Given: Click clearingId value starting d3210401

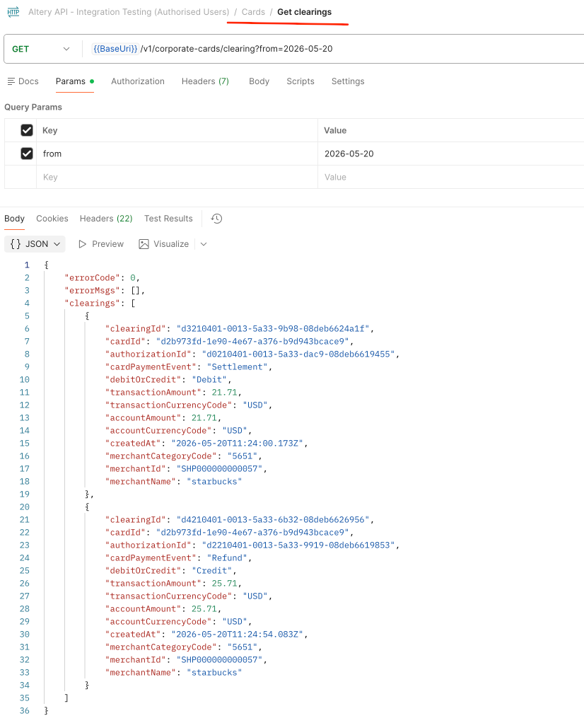Looking at the screenshot, I should pyautogui.click(x=273, y=329).
